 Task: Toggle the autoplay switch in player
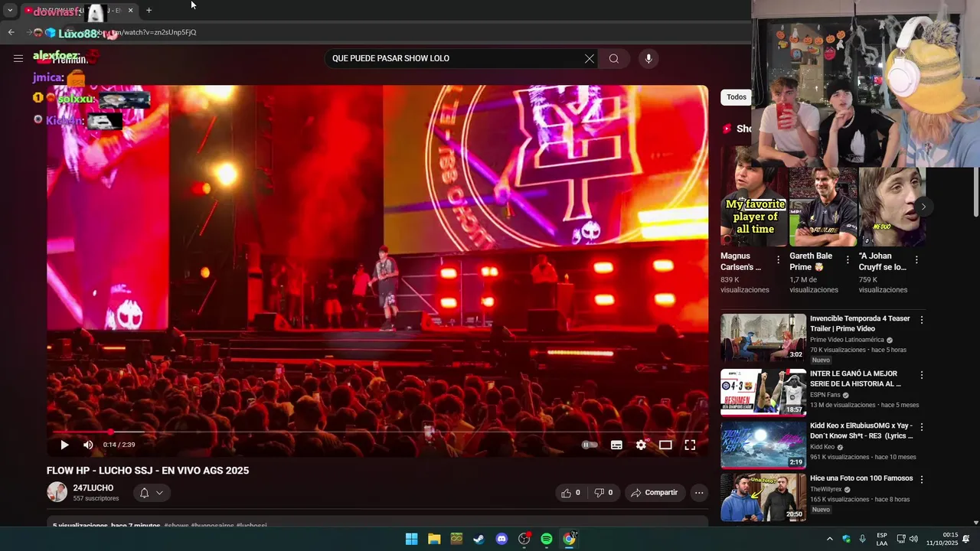(589, 445)
